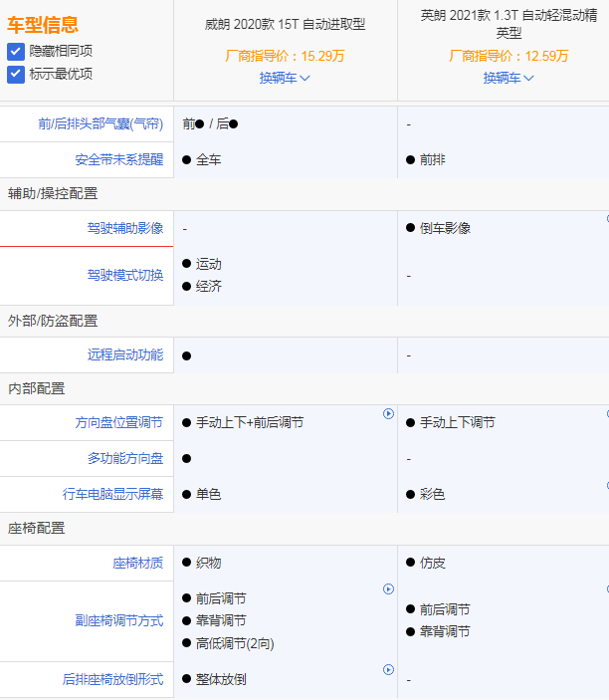Click the 远程启动功能 parameter link
609x700 pixels.
point(124,354)
